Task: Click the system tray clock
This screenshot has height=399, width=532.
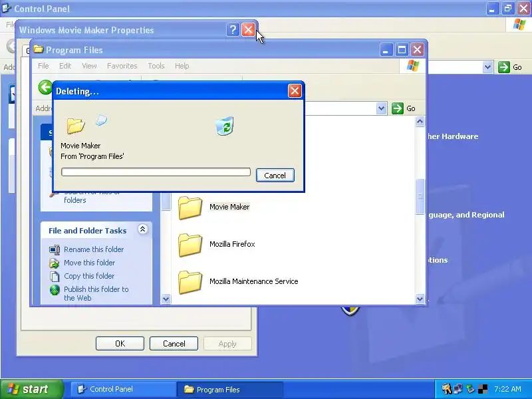Action: (x=507, y=389)
